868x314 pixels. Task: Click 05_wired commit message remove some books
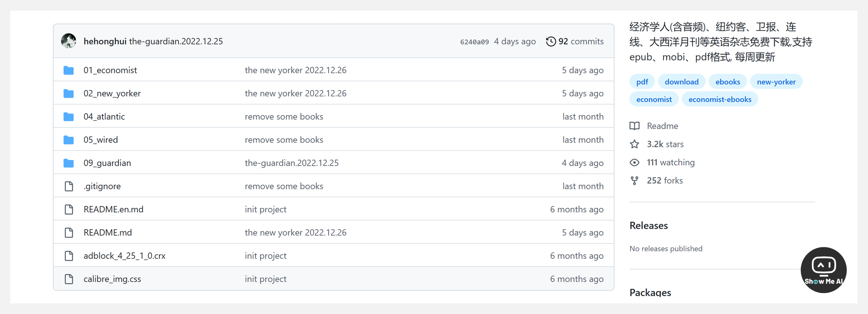pos(284,140)
